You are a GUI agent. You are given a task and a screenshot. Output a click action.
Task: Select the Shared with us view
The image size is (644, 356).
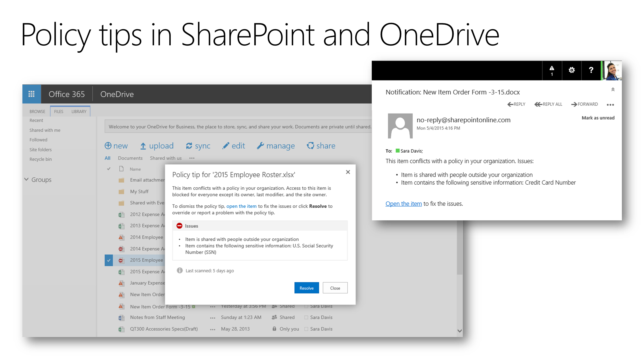(x=166, y=158)
